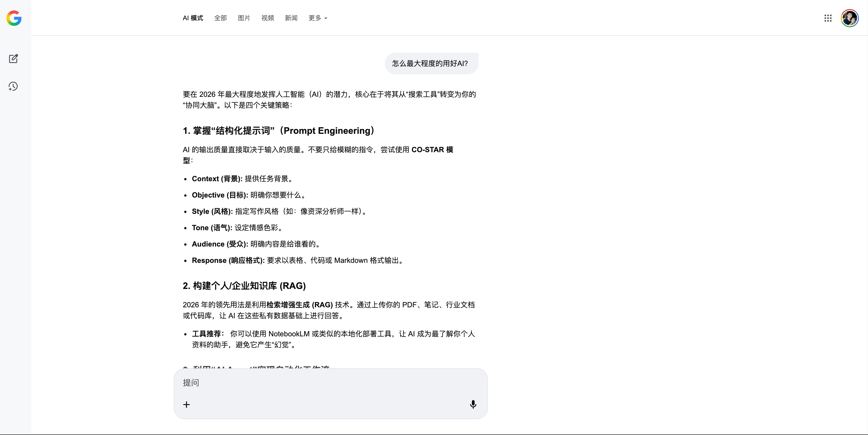Open the Google apps grid
Screen dimensions: 868x435
[828, 18]
